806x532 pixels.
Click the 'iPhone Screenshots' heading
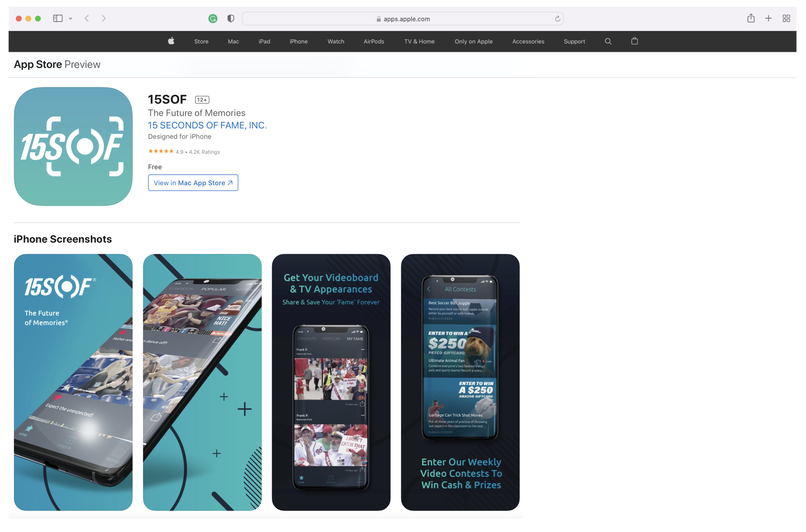[x=63, y=239]
